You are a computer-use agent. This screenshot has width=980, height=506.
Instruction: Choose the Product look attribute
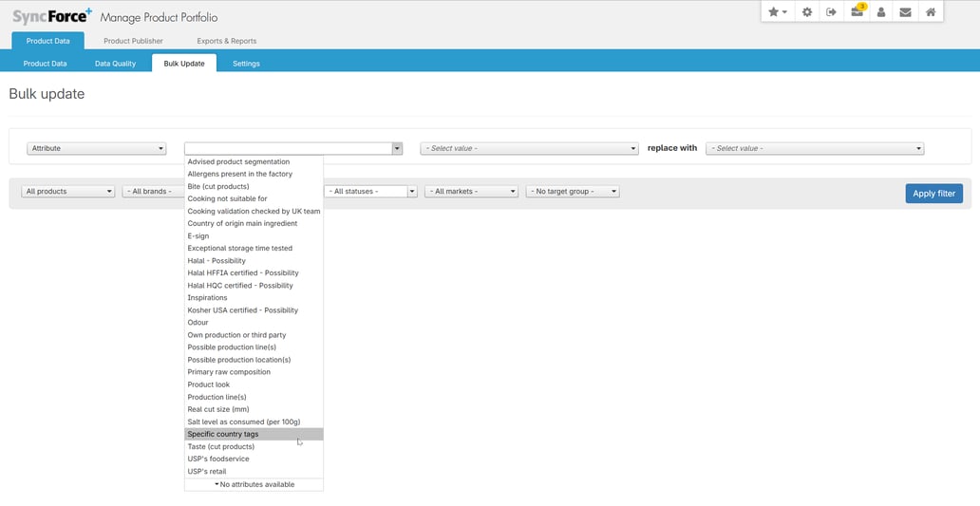[x=254, y=384]
